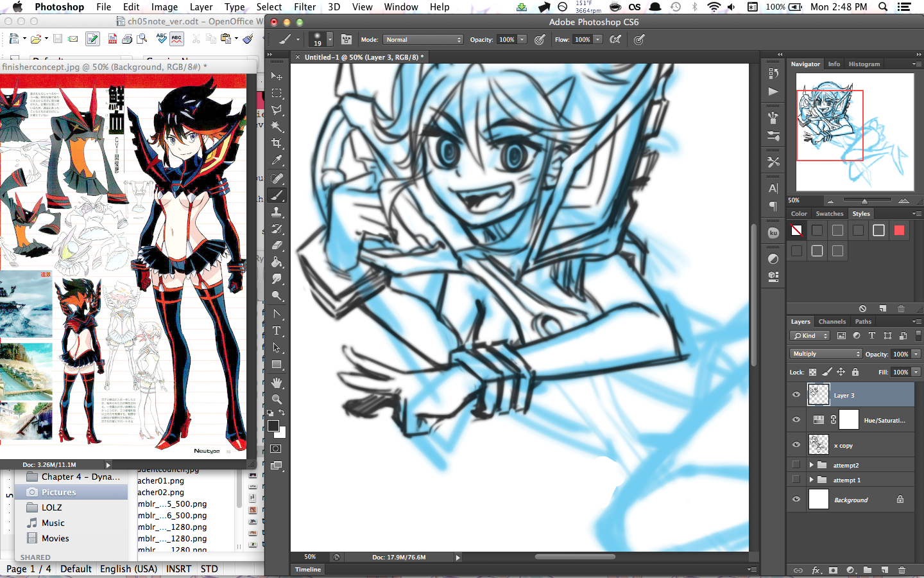Select the Paint Bucket tool
Screen dimensions: 924x578
coord(277,262)
